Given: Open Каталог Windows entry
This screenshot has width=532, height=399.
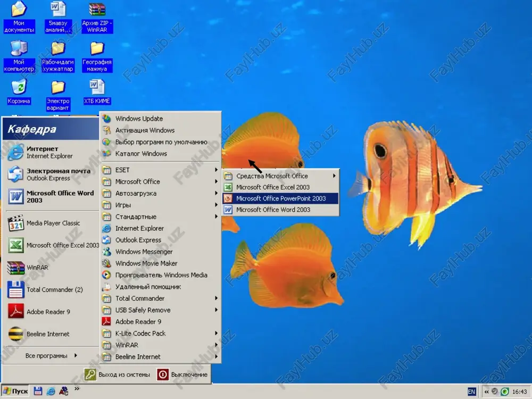Looking at the screenshot, I should (160, 153).
